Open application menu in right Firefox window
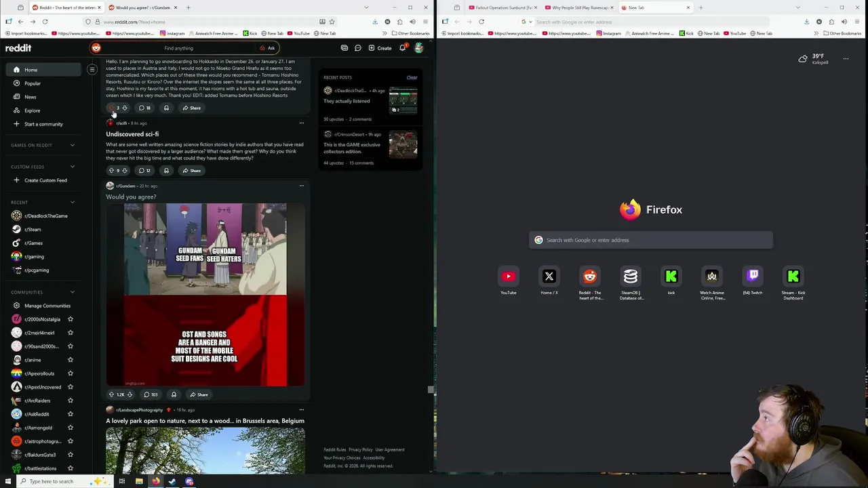 (x=858, y=22)
